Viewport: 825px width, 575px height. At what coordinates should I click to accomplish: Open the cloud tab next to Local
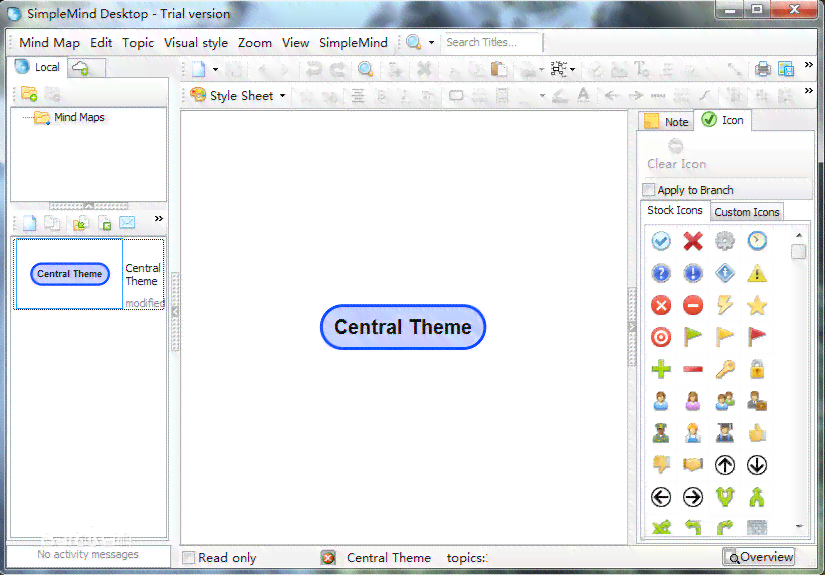[x=84, y=68]
